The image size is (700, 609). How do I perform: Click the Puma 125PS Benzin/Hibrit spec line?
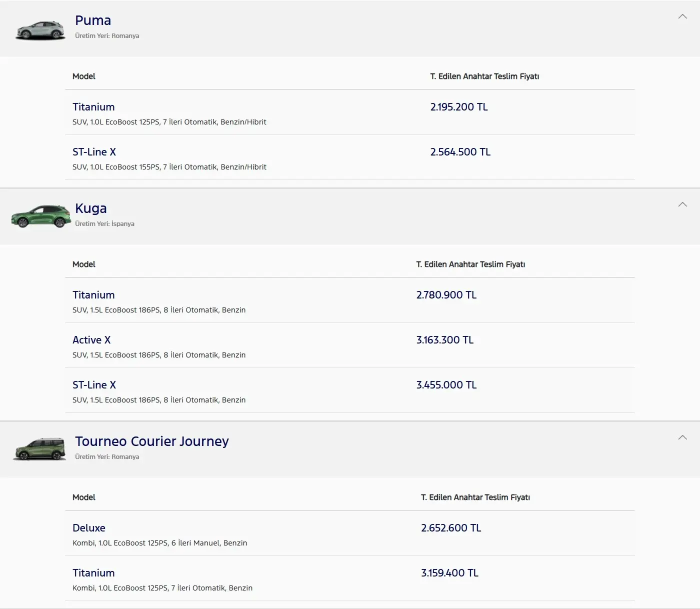tap(169, 122)
